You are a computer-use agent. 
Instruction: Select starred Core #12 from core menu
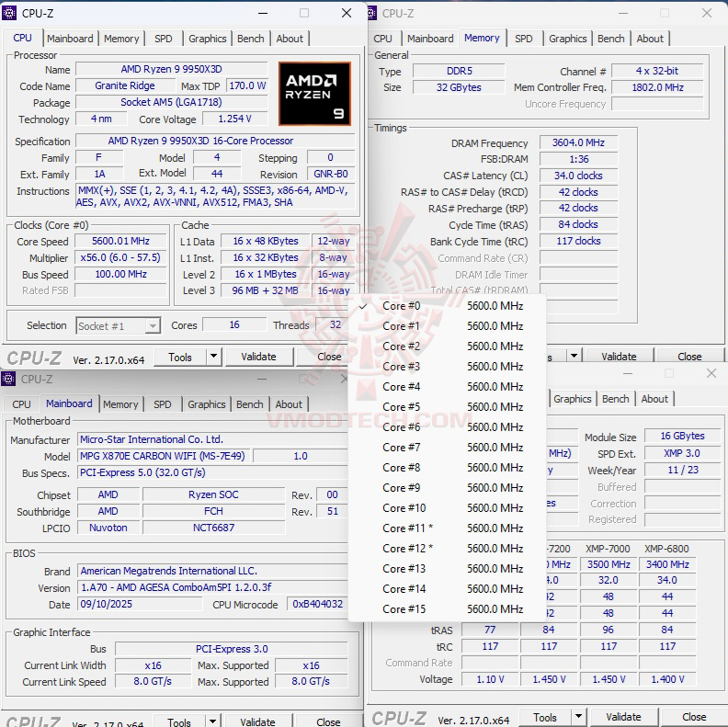[x=447, y=549]
